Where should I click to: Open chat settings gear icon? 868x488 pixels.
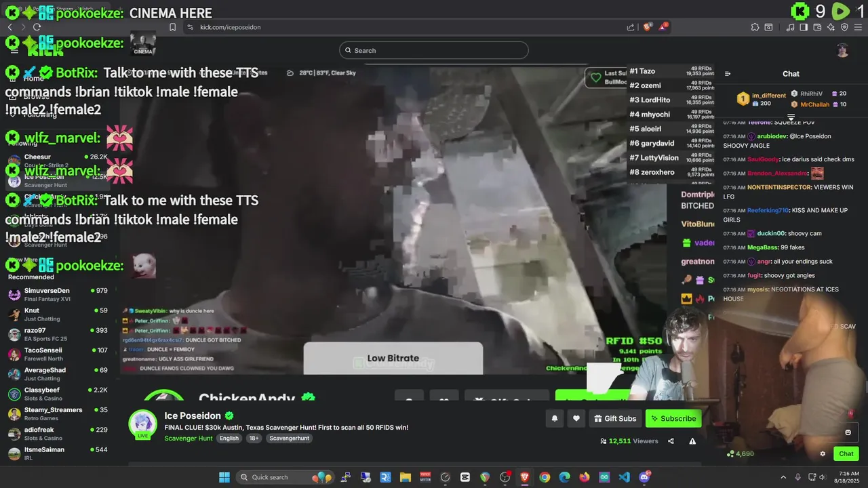[x=823, y=454]
